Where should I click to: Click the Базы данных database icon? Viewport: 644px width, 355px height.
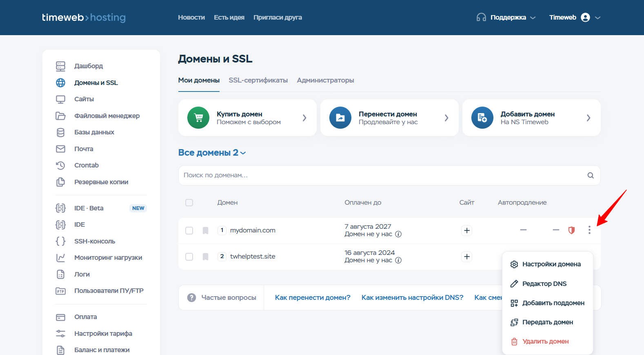tap(60, 132)
